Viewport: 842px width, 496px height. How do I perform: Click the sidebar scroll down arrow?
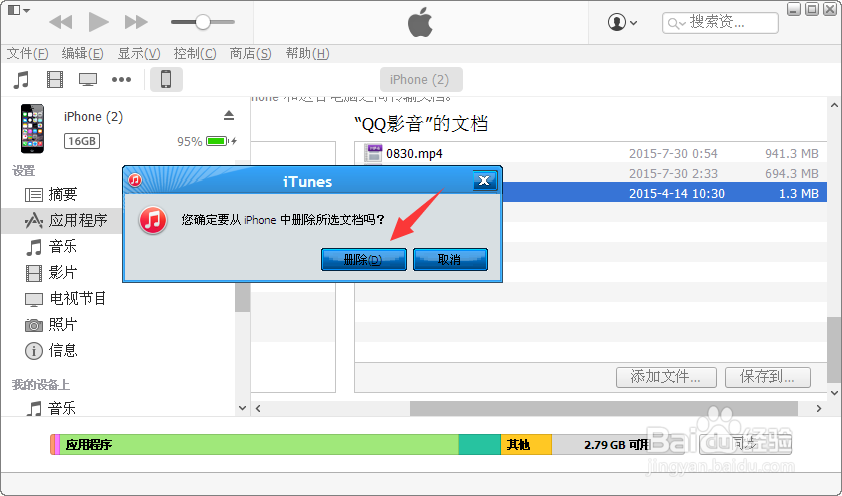click(242, 409)
